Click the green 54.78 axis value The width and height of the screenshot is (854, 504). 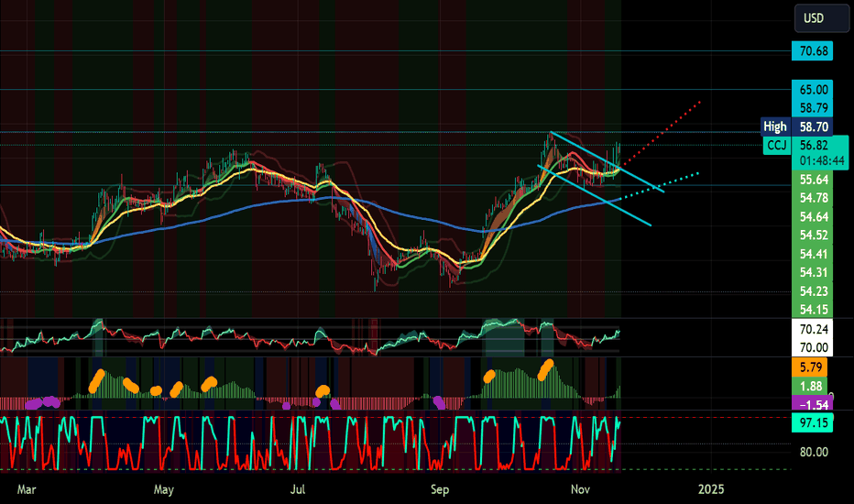(x=814, y=198)
